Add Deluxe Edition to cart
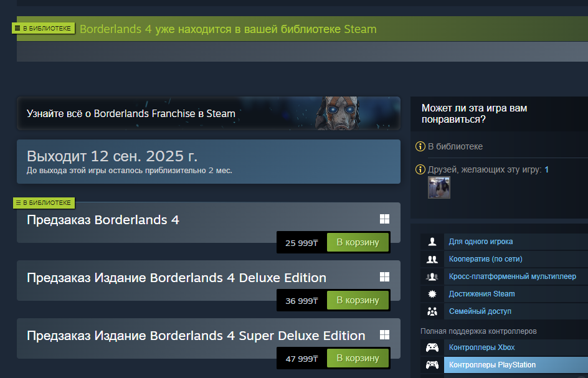588x378 pixels. tap(358, 300)
